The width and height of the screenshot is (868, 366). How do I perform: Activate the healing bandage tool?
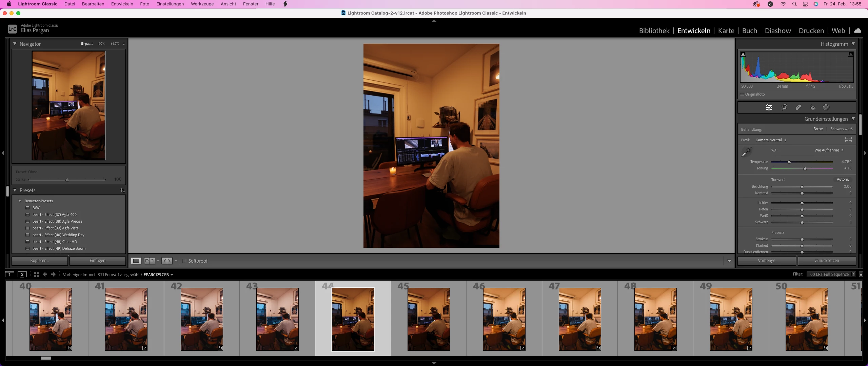pos(798,107)
